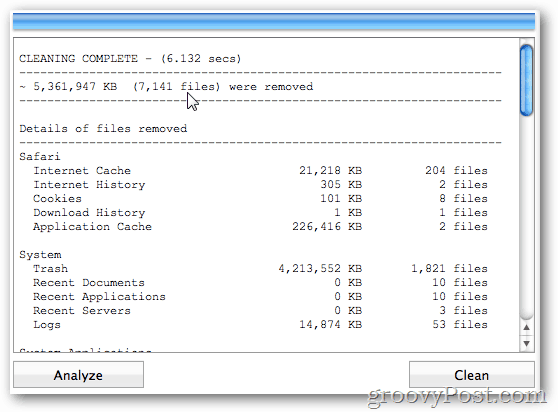Click the 'Internet History' row
This screenshot has height=412, width=558.
click(260, 184)
